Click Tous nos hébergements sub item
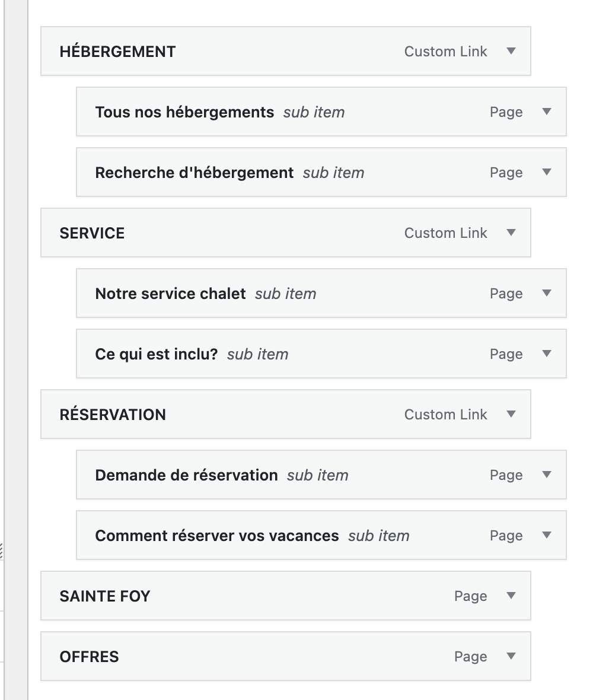The width and height of the screenshot is (612, 700). tap(321, 112)
